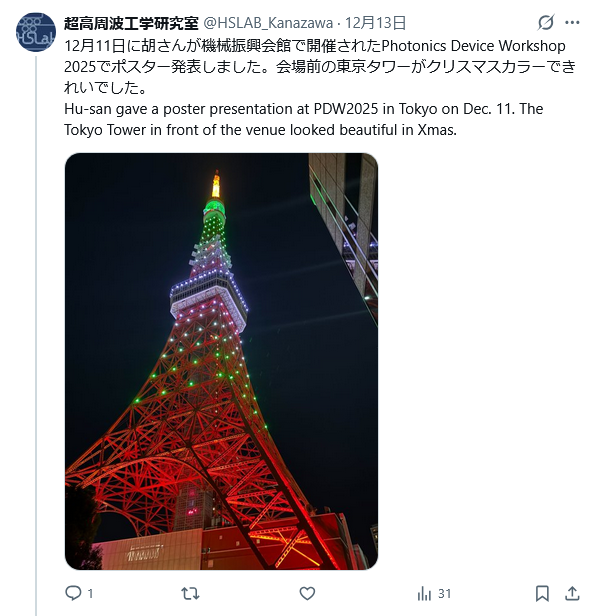Open the 12月13日 post timestamp
The height and width of the screenshot is (616, 598).
(375, 23)
